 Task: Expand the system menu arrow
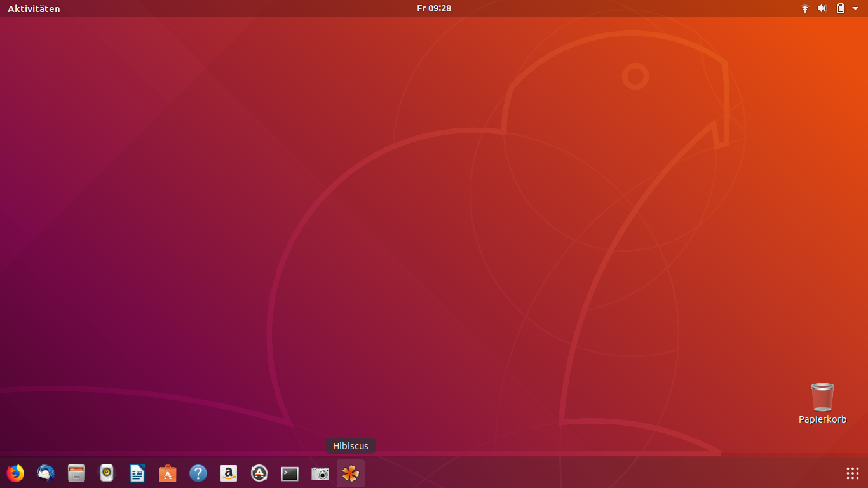pyautogui.click(x=855, y=9)
